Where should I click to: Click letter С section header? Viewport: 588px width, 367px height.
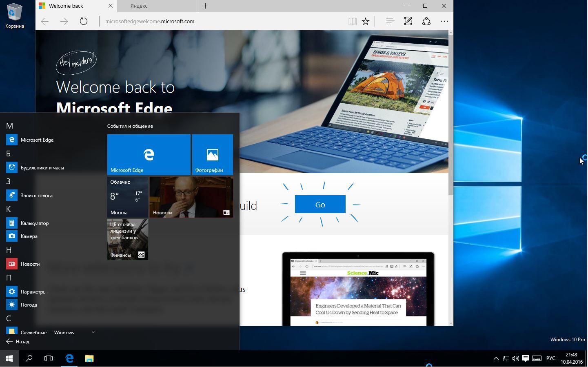tap(9, 318)
